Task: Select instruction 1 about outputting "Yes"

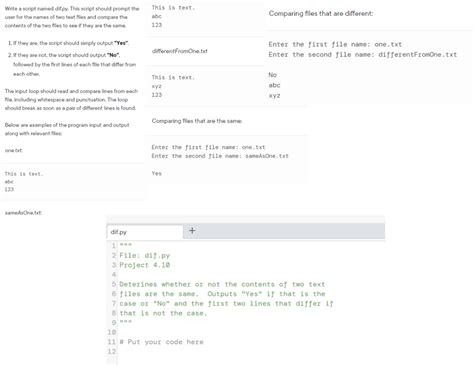Action: click(x=68, y=43)
